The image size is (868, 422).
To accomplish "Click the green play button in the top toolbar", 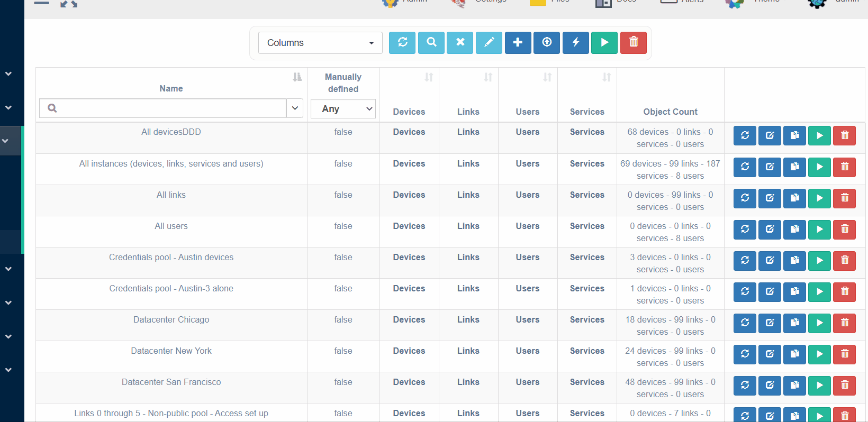I will [604, 42].
